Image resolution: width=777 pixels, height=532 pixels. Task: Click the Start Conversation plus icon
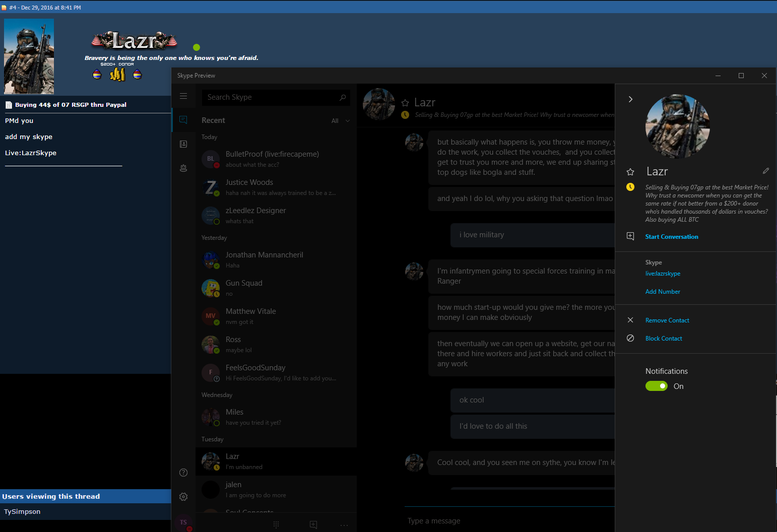[x=630, y=236]
